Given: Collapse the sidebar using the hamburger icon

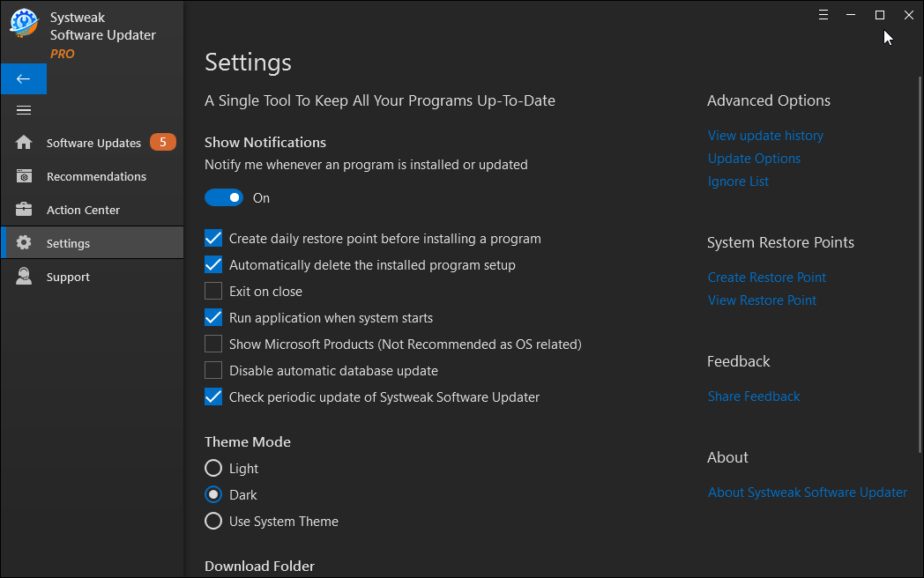Looking at the screenshot, I should pyautogui.click(x=24, y=110).
